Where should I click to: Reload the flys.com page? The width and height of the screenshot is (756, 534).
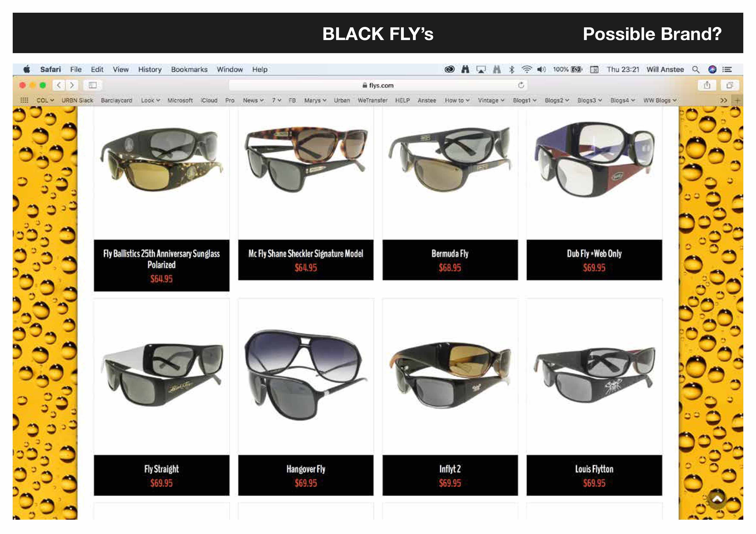point(521,85)
